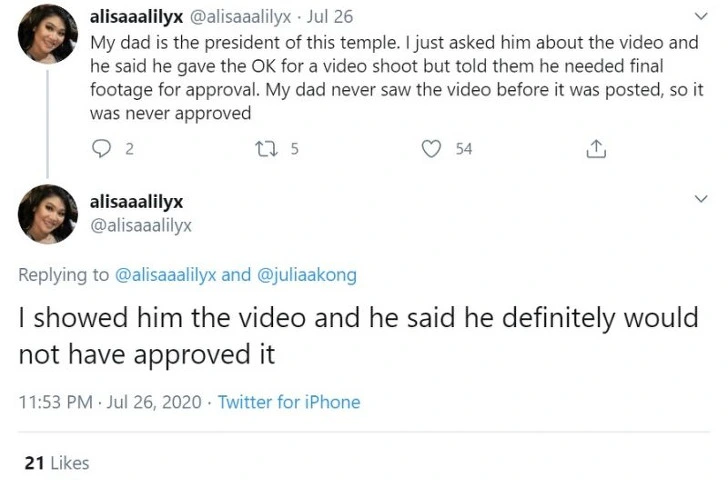This screenshot has height=488, width=728.
Task: Follow the Twitter for iPhone link
Action: (x=289, y=402)
